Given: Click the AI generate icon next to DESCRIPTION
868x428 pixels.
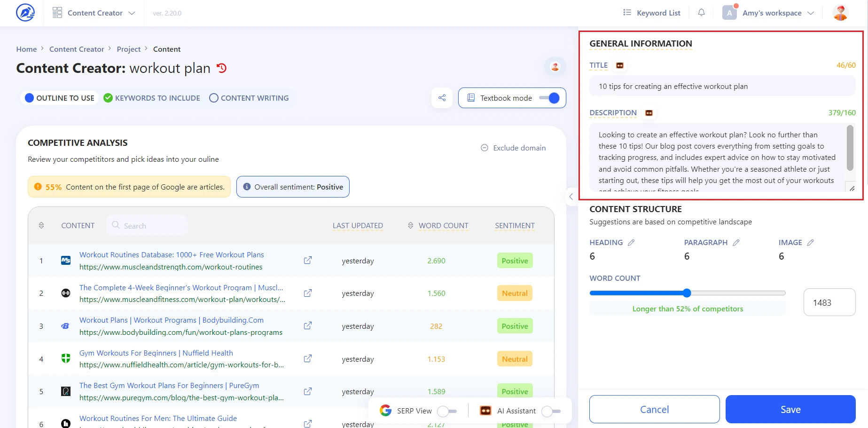Looking at the screenshot, I should click(649, 113).
